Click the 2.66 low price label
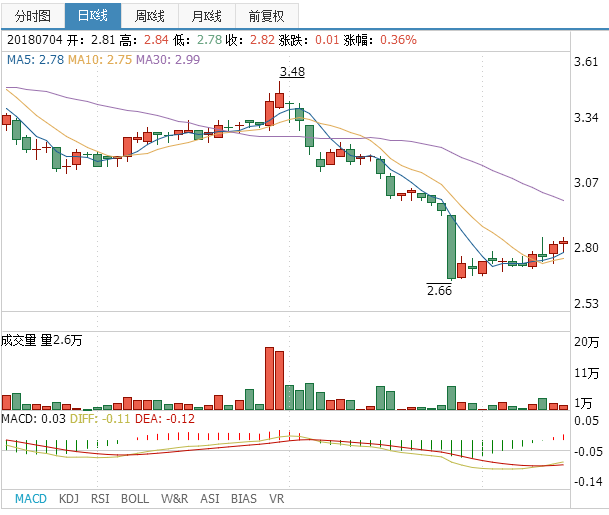The height and width of the screenshot is (515, 609). (x=439, y=290)
